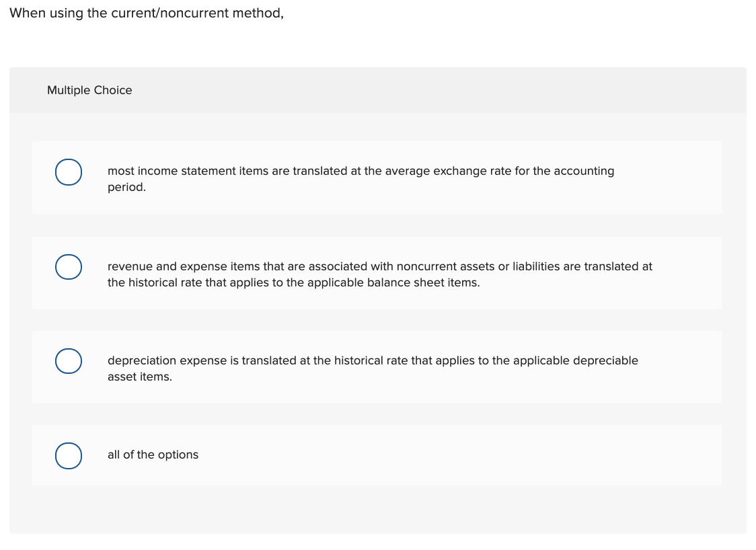Click the fourth answer option row

(x=377, y=455)
